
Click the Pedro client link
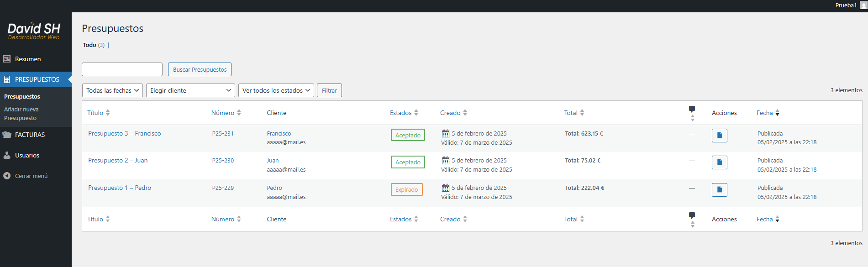pyautogui.click(x=274, y=188)
